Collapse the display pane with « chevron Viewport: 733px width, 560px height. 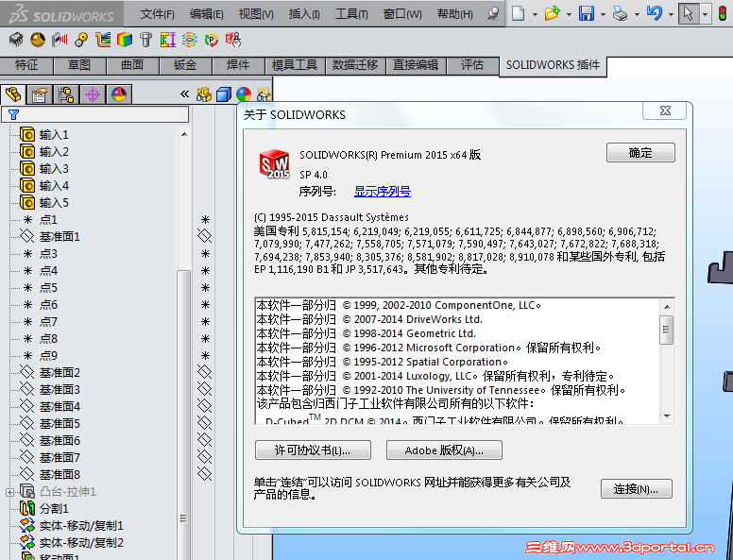[184, 93]
